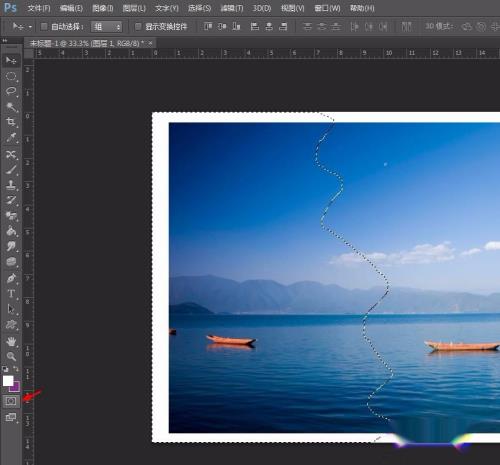Screen dimensions: 500x465
Task: Close the untitled document tab
Action: [151, 43]
